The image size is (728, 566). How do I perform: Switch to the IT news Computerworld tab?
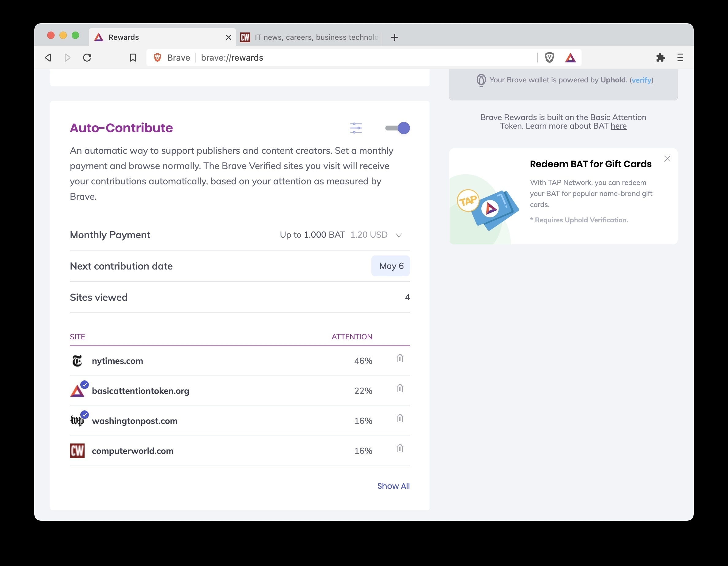click(310, 37)
